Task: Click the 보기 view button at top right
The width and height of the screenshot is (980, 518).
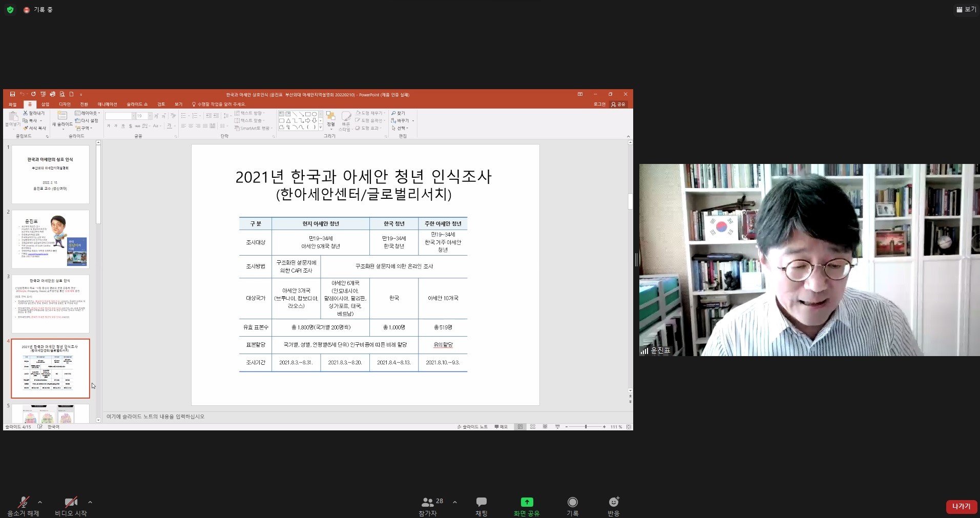Action: click(x=966, y=9)
